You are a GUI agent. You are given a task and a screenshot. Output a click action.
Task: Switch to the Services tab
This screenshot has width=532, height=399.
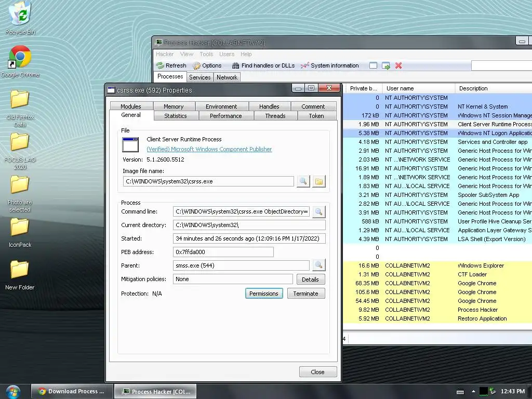click(x=200, y=77)
